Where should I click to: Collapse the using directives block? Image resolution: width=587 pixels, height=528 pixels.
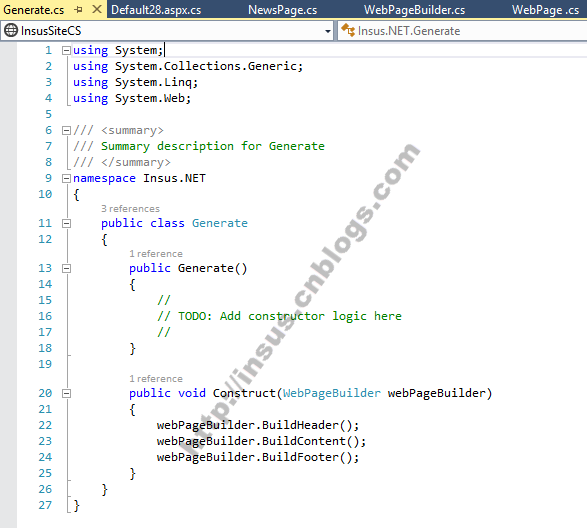coord(66,50)
